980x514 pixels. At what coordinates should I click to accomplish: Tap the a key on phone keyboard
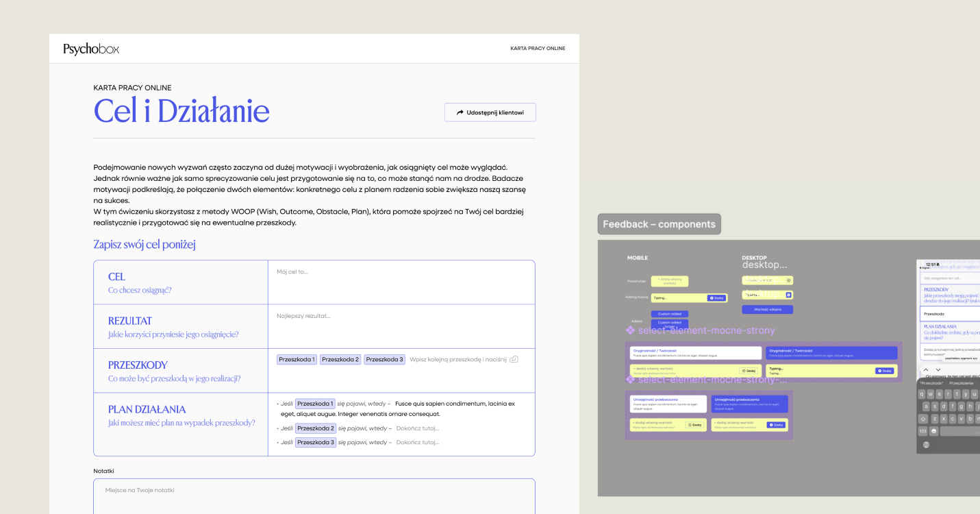(926, 406)
